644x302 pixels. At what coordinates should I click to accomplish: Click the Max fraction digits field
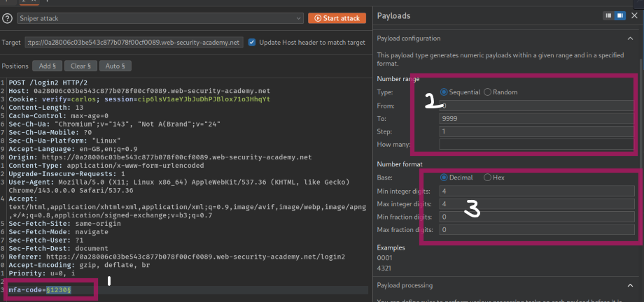click(x=537, y=230)
